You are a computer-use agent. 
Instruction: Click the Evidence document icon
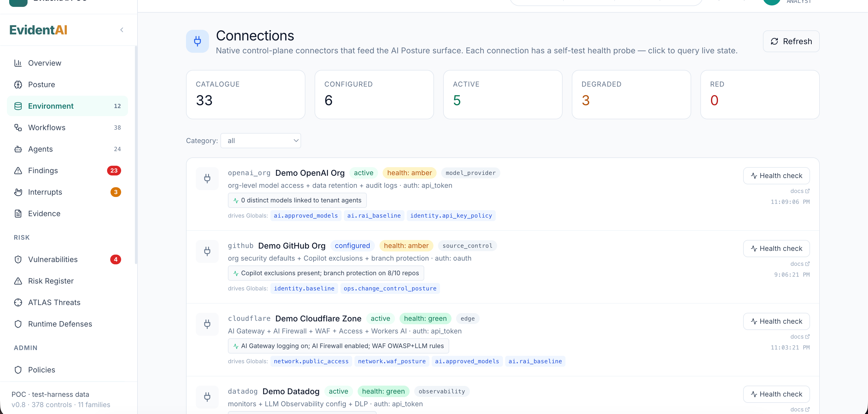coord(18,214)
